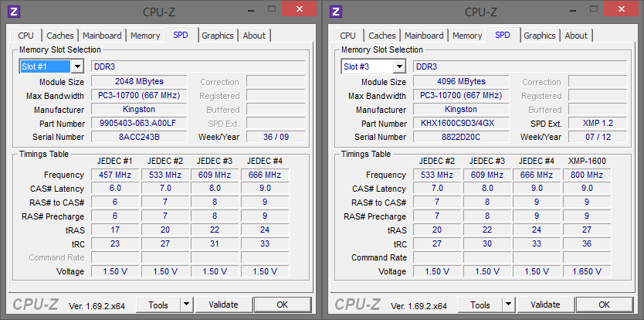Open Tools dropdown arrow in left window

coord(187,305)
